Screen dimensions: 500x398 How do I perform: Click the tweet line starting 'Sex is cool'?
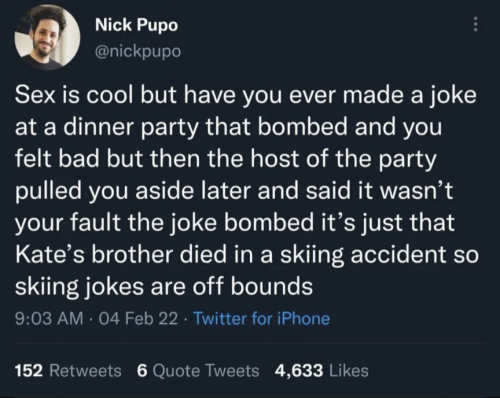[246, 95]
